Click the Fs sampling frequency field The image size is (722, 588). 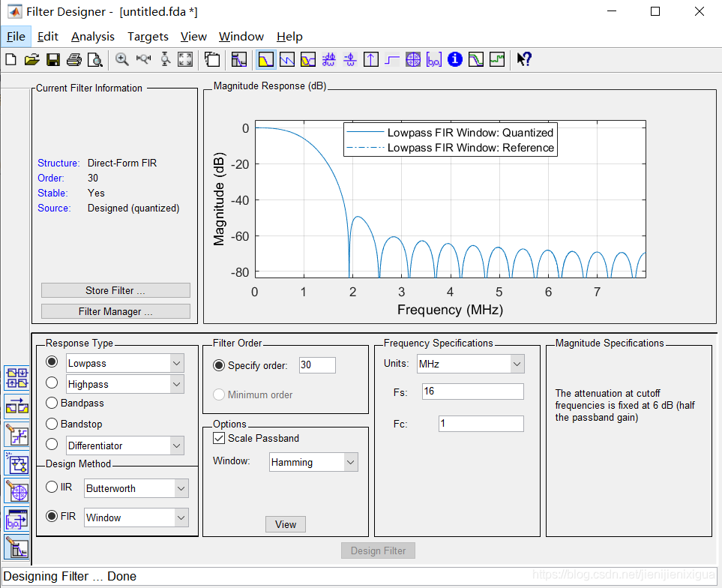click(473, 391)
